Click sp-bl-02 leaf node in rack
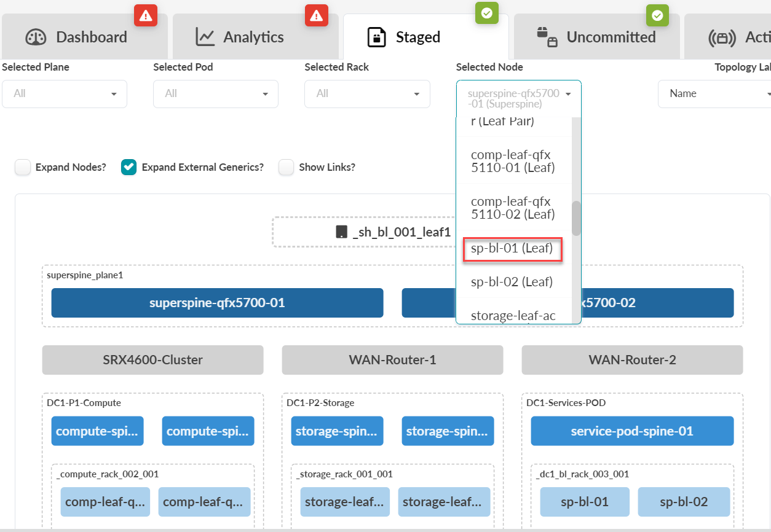This screenshot has width=771, height=532. [x=684, y=502]
